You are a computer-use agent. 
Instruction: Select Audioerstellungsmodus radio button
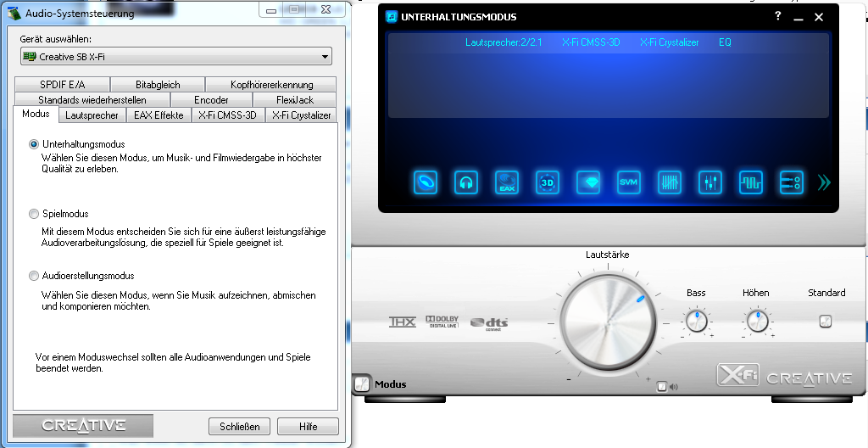(x=34, y=276)
